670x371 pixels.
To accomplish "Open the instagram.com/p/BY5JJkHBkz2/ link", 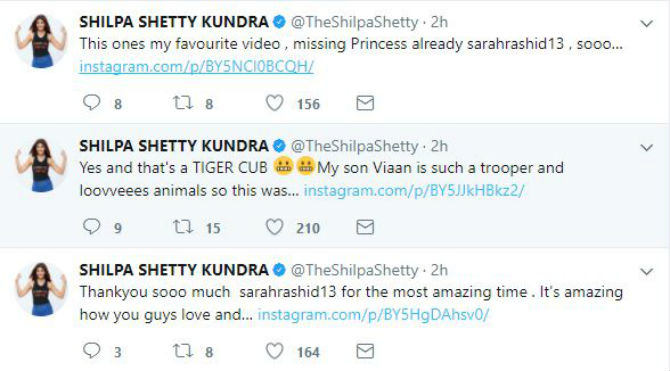I will pos(414,190).
